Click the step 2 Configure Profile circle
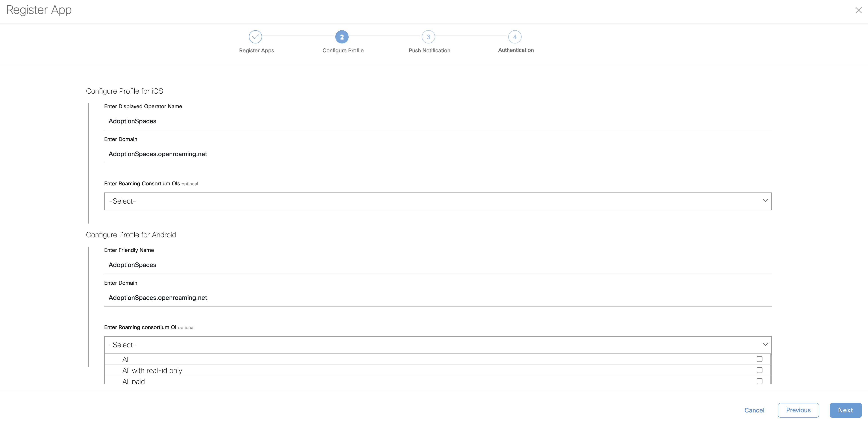This screenshot has width=868, height=424. [x=342, y=37]
